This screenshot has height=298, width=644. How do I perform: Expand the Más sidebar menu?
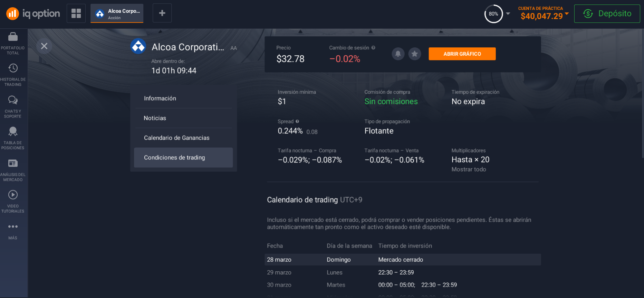13,232
